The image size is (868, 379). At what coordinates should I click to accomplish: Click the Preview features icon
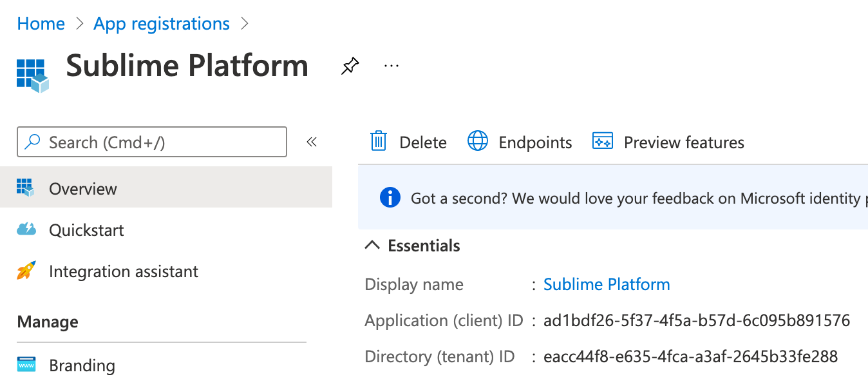602,141
